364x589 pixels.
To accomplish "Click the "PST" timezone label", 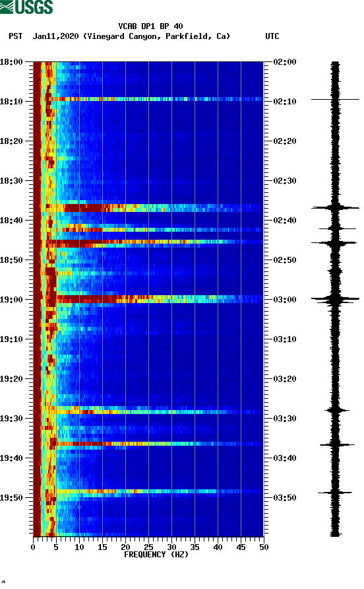I will coord(16,36).
